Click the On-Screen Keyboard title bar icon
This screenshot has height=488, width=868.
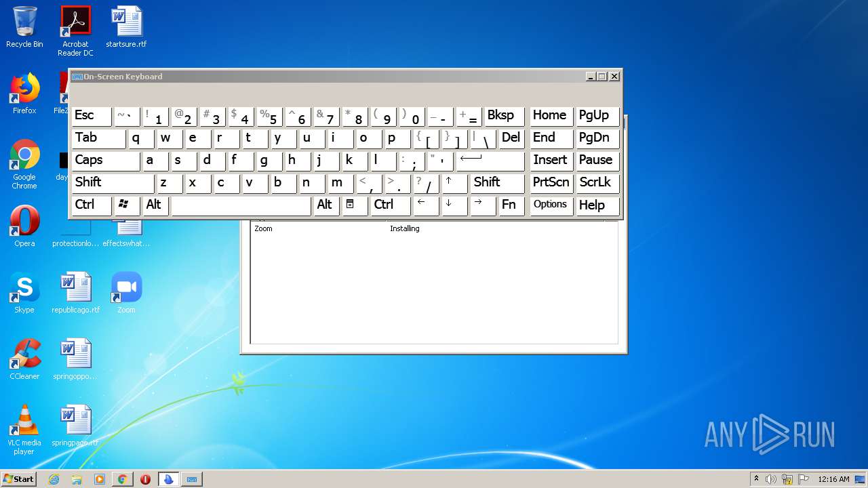[77, 77]
